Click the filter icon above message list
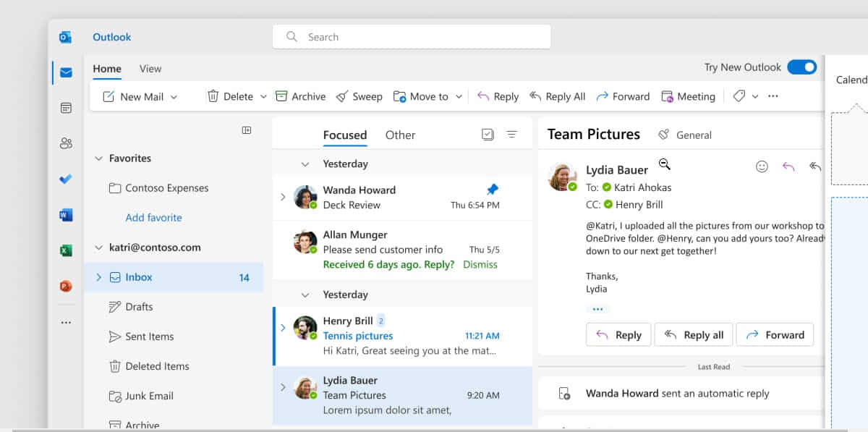 (511, 135)
